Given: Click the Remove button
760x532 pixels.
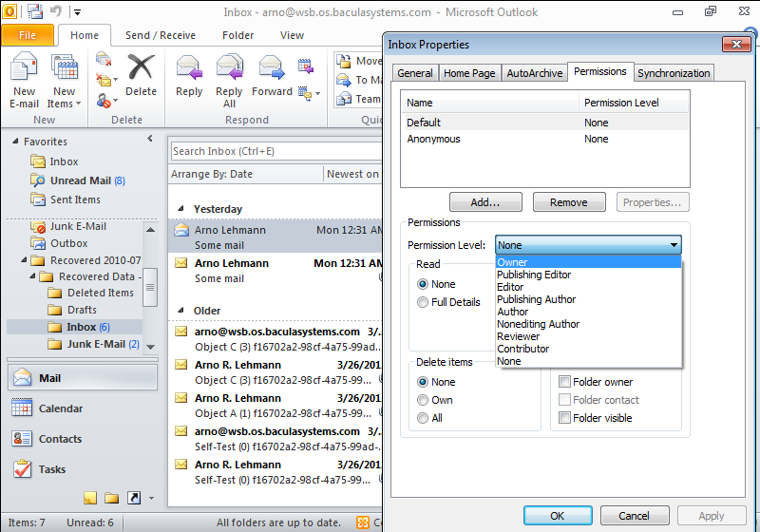Looking at the screenshot, I should (569, 202).
